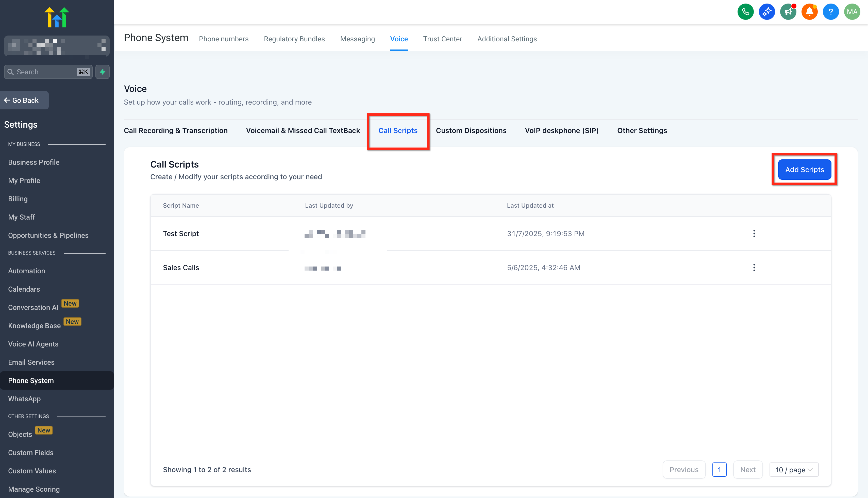This screenshot has height=498, width=868.
Task: Select Voicemail & Missed Call TextBack tab
Action: (303, 130)
